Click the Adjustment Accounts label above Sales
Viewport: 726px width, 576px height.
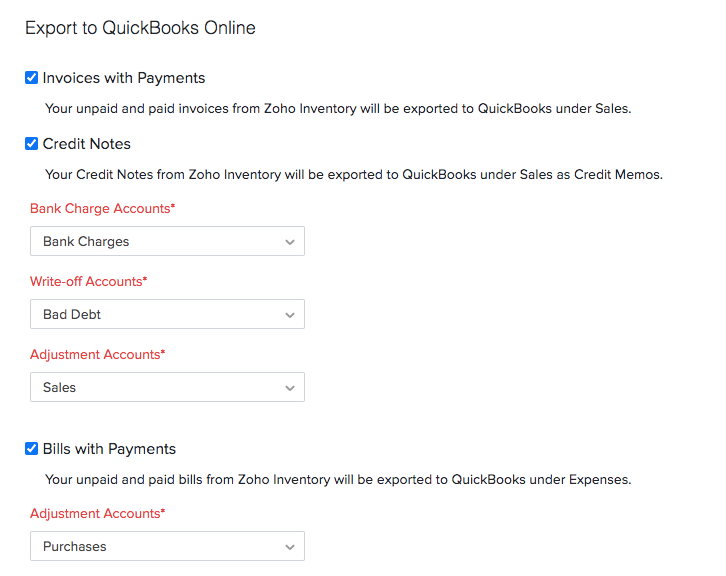point(97,354)
